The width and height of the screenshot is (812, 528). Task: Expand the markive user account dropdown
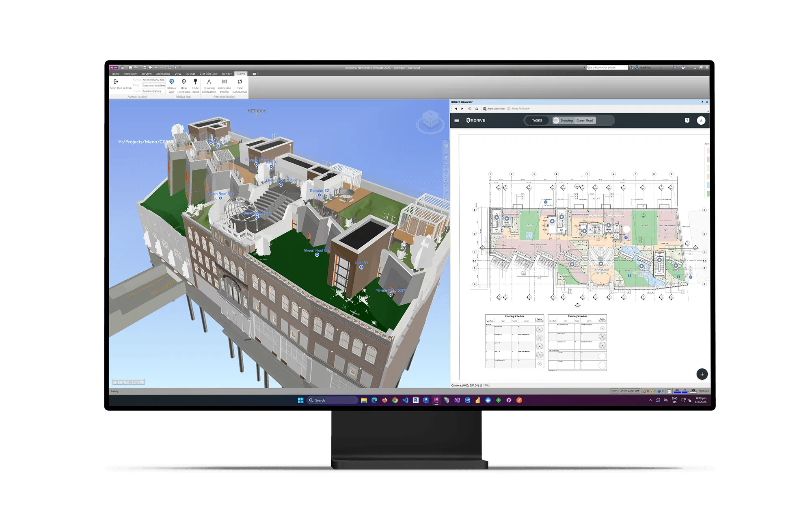click(x=661, y=67)
